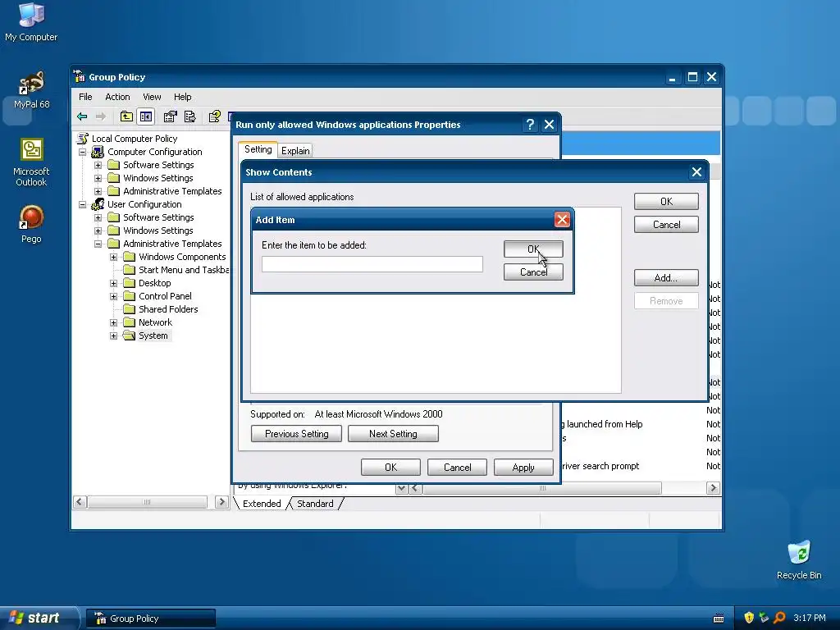
Task: Click the Help toolbar icon with question mark
Action: [x=215, y=116]
